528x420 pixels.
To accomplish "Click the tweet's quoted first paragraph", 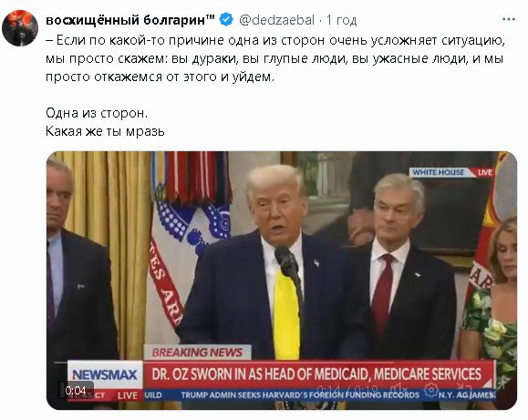I will [x=275, y=58].
